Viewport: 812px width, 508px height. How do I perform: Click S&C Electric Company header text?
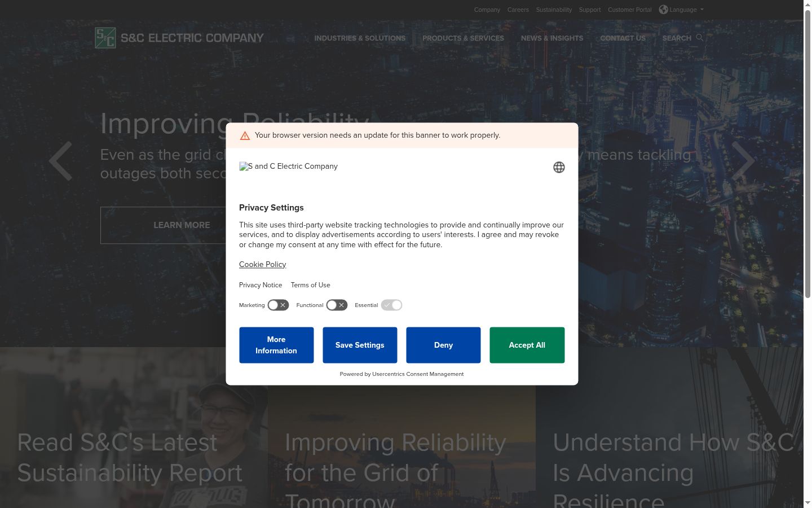[192, 38]
